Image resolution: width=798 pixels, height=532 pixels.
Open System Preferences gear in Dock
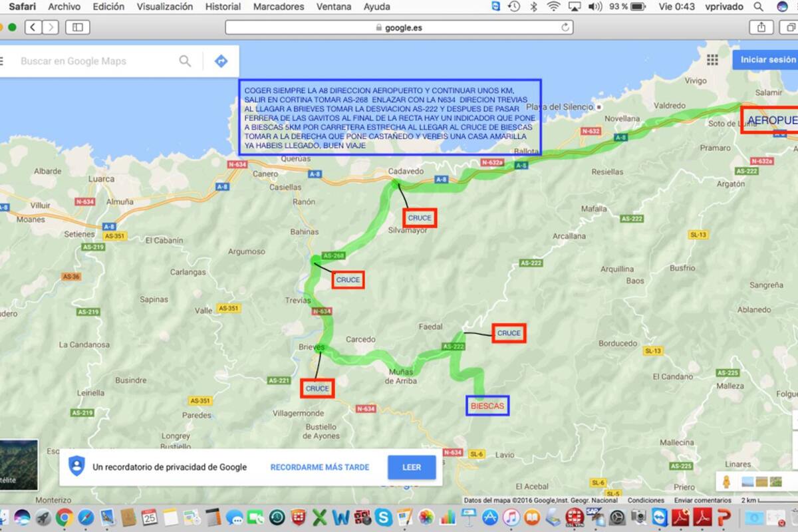617,517
